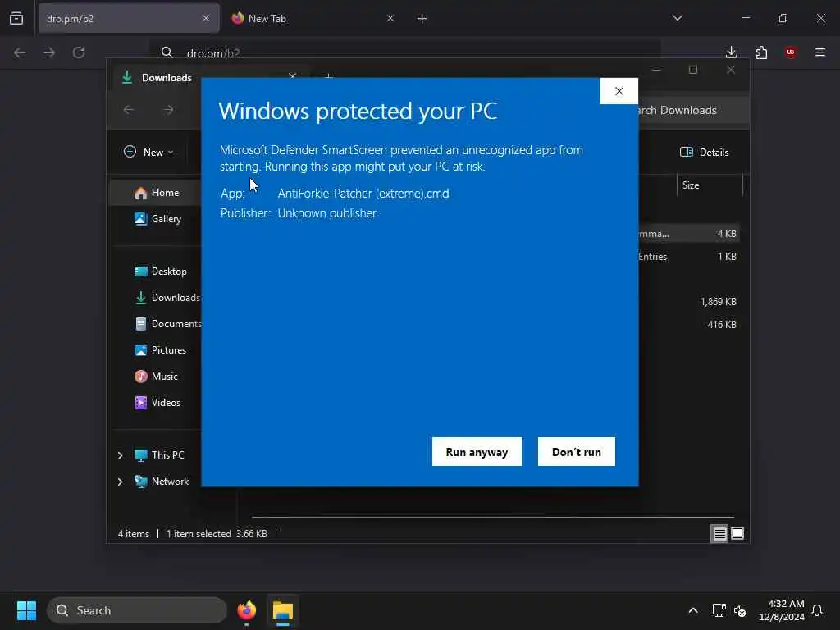Open Firefox View tab overview icon
Viewport: 840px width, 630px height.
click(x=16, y=18)
